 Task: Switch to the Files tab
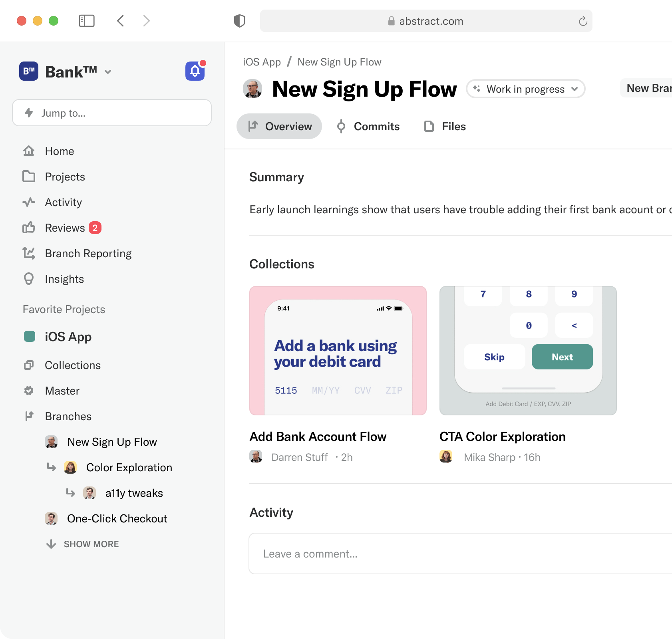click(x=445, y=126)
